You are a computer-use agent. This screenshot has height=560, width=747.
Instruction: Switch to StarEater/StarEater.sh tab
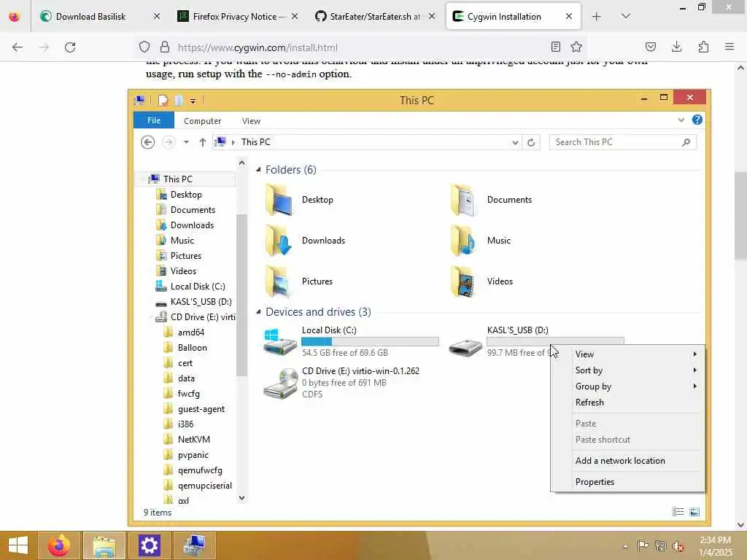point(375,17)
